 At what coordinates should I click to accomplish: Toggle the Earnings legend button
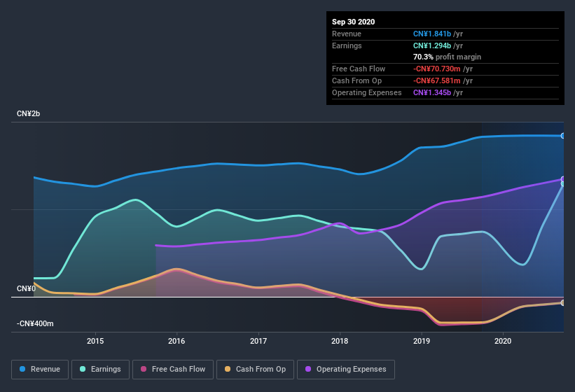tap(100, 370)
